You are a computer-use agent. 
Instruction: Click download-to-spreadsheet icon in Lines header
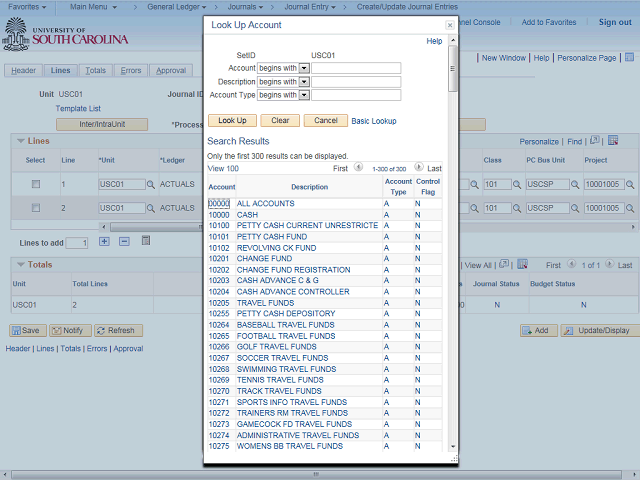[x=612, y=141]
